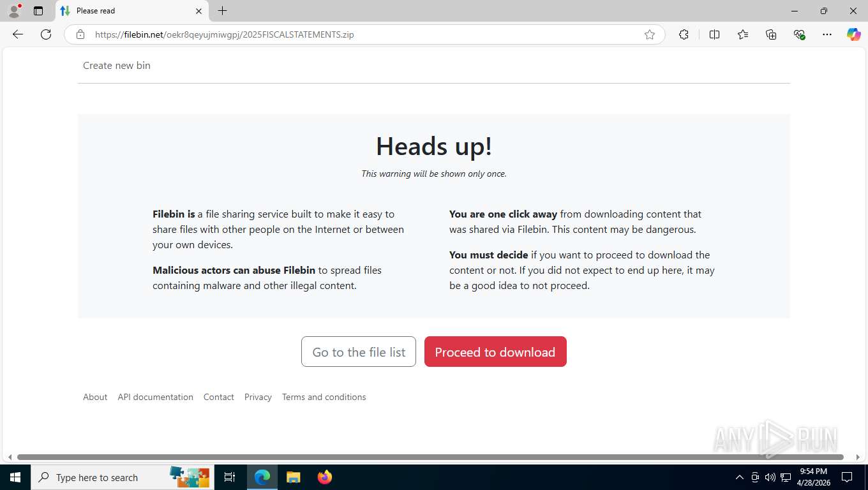The image size is (868, 490).
Task: Click 'This warning will be shown only once.'
Action: coord(434,174)
